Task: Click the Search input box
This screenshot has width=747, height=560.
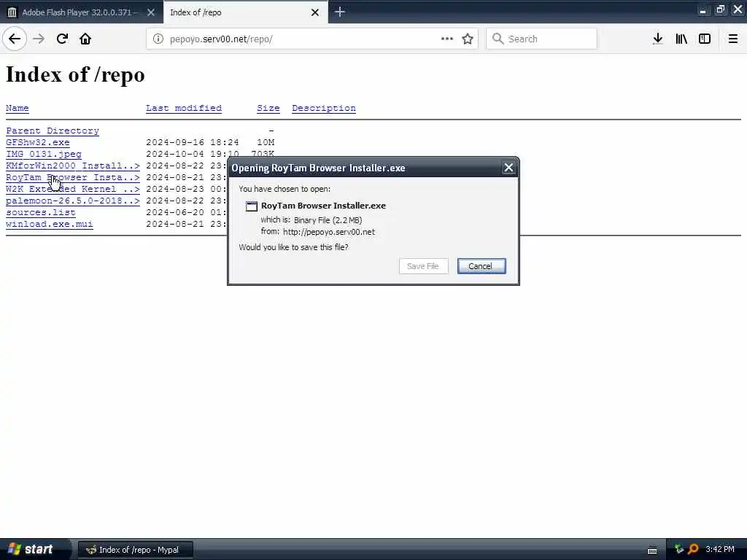Action: click(542, 39)
